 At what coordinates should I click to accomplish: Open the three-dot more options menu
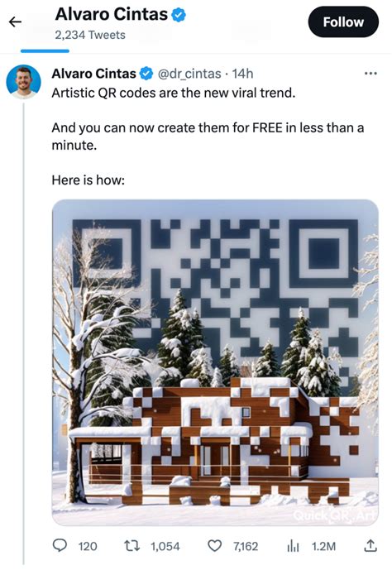(x=370, y=74)
